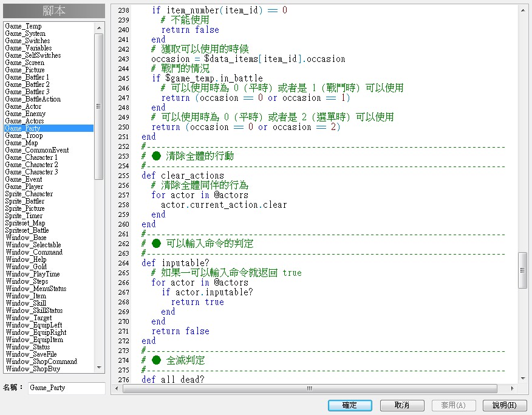Click the script list scrollbar thumb
Image resolution: width=532 pixels, height=415 pixels.
[x=99, y=106]
